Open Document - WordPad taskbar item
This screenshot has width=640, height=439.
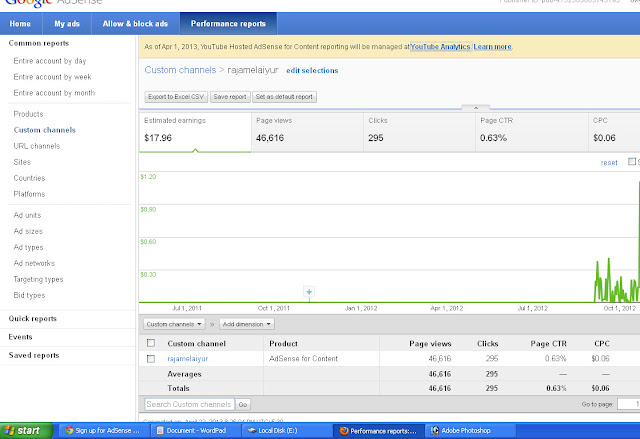coord(196,430)
